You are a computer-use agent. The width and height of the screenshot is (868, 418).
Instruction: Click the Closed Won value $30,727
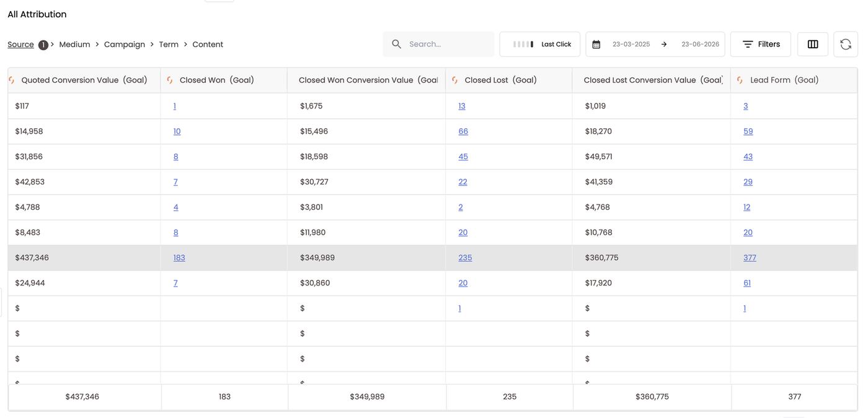(314, 182)
